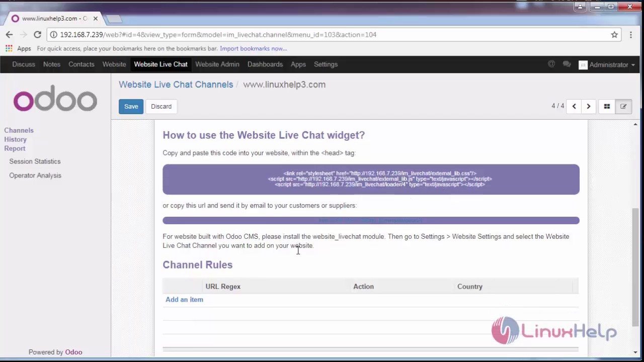Click www.linuxhelp3.com breadcrumb title
644x362 pixels.
click(284, 84)
